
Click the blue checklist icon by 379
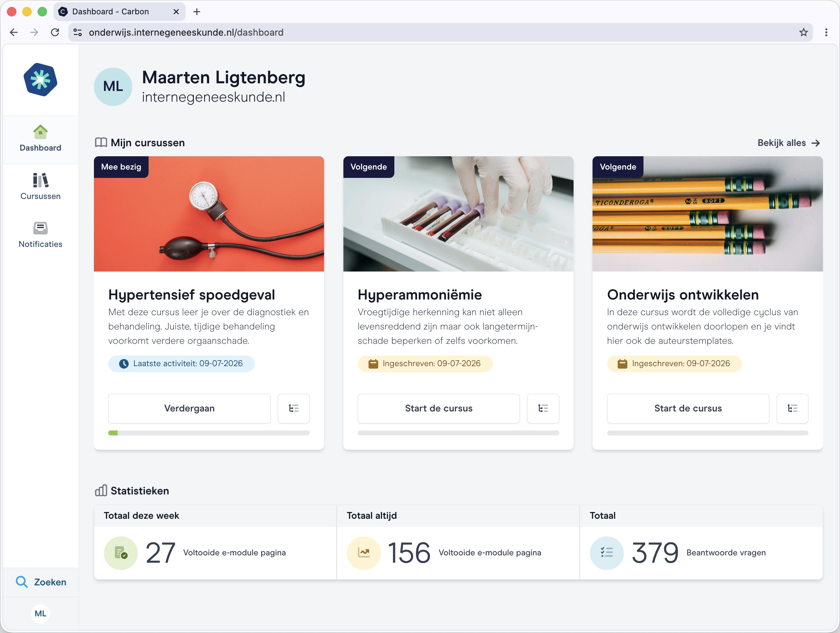point(607,553)
